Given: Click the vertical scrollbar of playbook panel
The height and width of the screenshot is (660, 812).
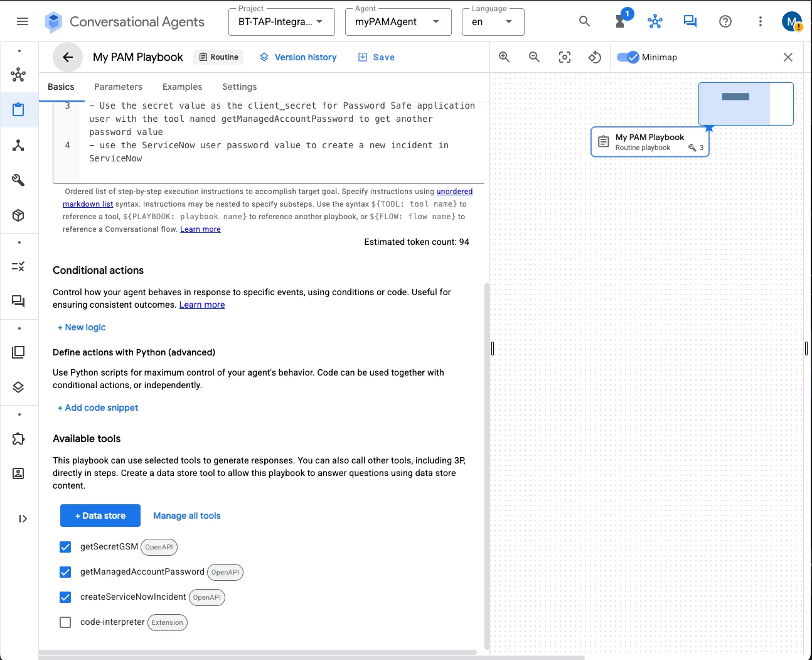Looking at the screenshot, I should coord(487,466).
